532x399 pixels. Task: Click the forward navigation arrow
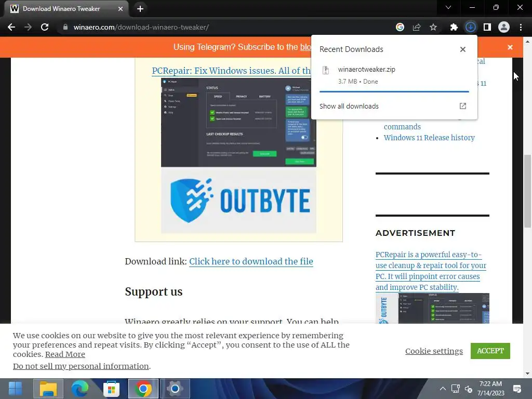tap(28, 27)
